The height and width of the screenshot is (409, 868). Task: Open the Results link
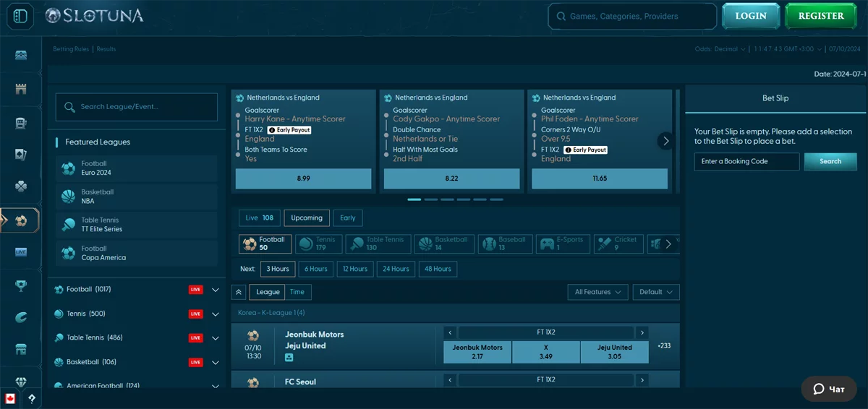coord(106,49)
